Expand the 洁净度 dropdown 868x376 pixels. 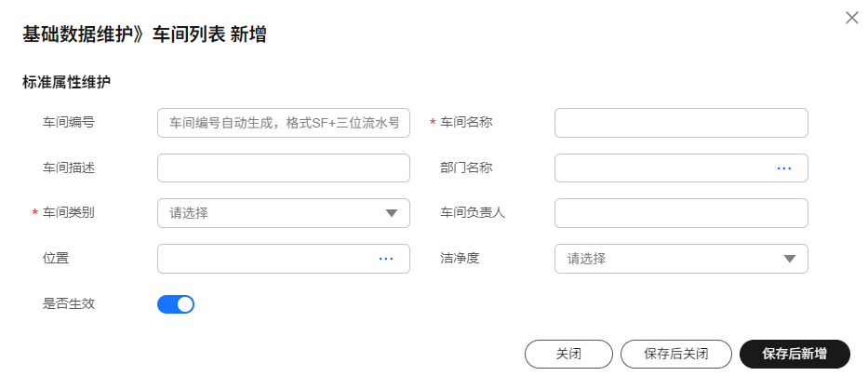pyautogui.click(x=681, y=259)
